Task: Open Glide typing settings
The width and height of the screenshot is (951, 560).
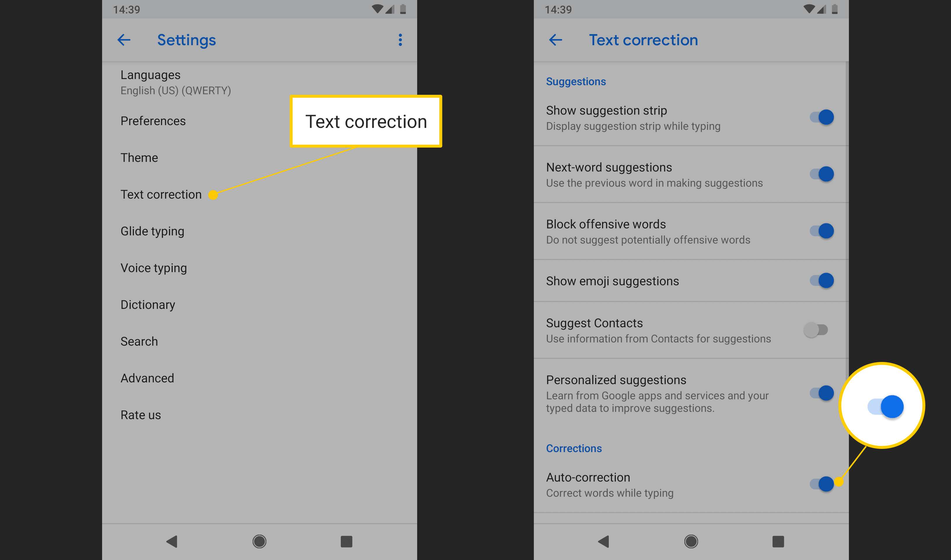Action: pos(152,231)
